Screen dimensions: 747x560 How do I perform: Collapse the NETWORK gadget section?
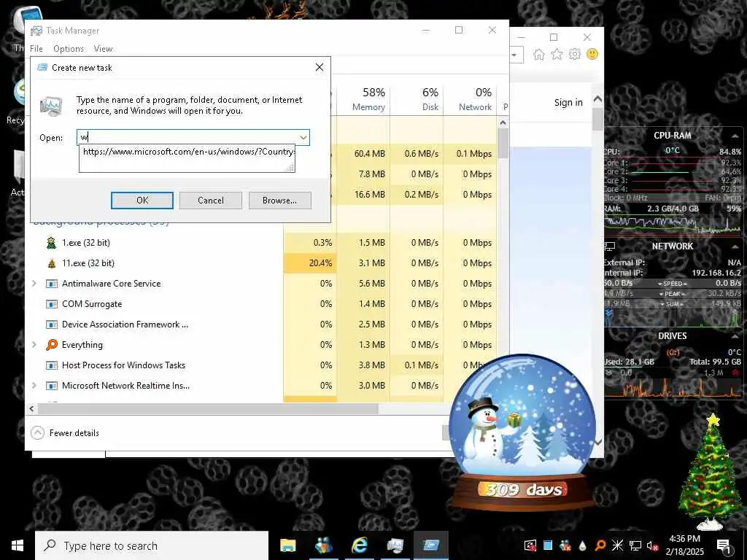[x=735, y=246]
